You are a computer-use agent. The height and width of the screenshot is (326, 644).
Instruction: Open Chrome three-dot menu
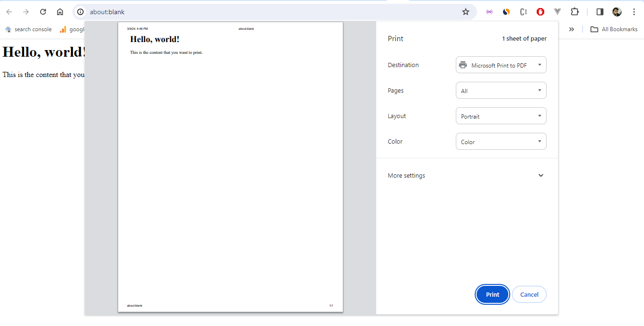tap(634, 12)
